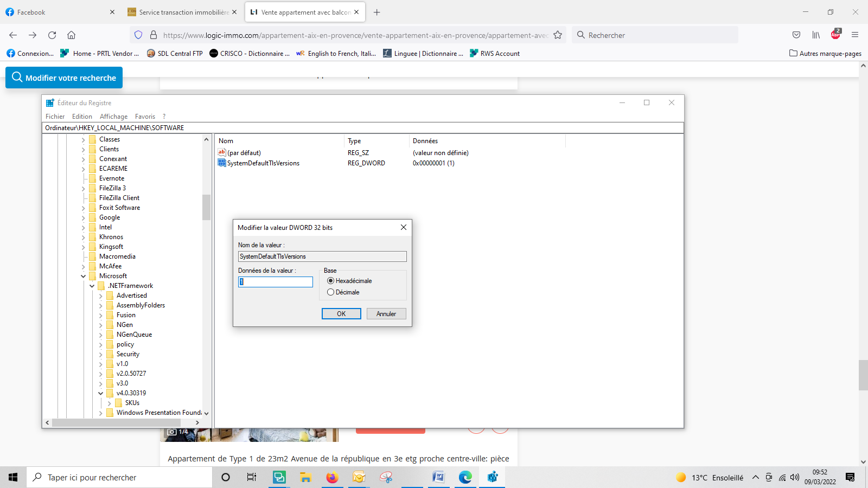Image resolution: width=868 pixels, height=488 pixels.
Task: Collapse the Microsoft registry key
Action: (84, 276)
